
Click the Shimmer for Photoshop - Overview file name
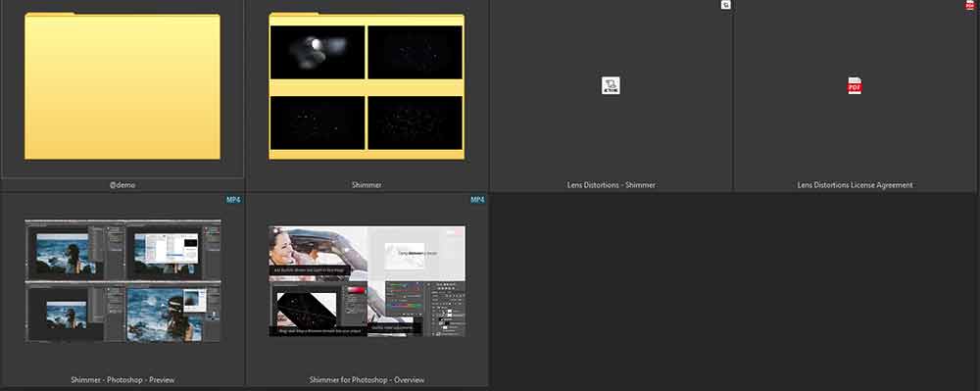pos(367,380)
